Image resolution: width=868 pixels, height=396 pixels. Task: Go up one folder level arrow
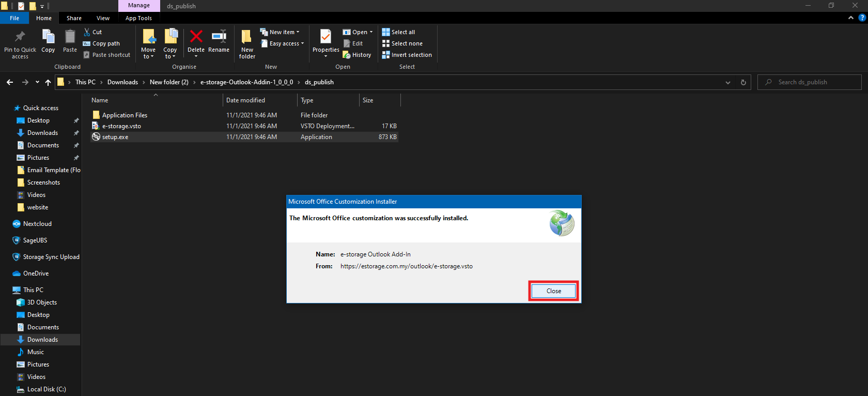[x=48, y=82]
